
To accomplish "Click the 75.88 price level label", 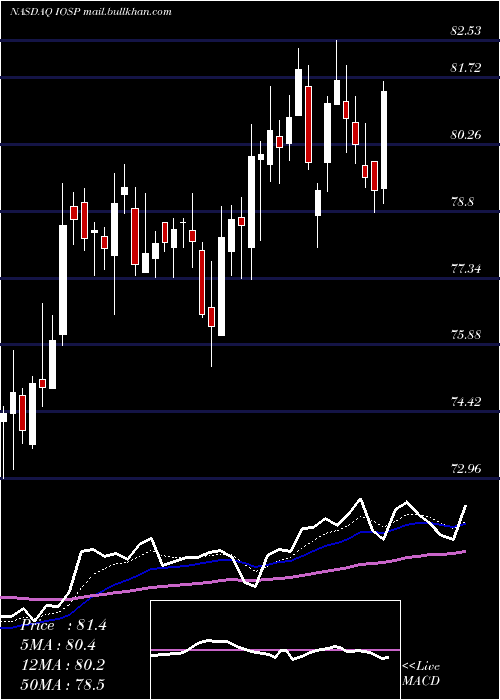I will pyautogui.click(x=466, y=334).
